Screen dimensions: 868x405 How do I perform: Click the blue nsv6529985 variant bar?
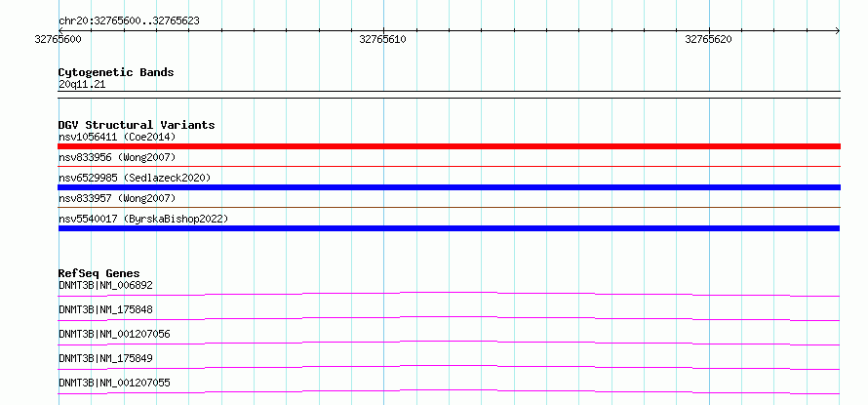pyautogui.click(x=449, y=187)
